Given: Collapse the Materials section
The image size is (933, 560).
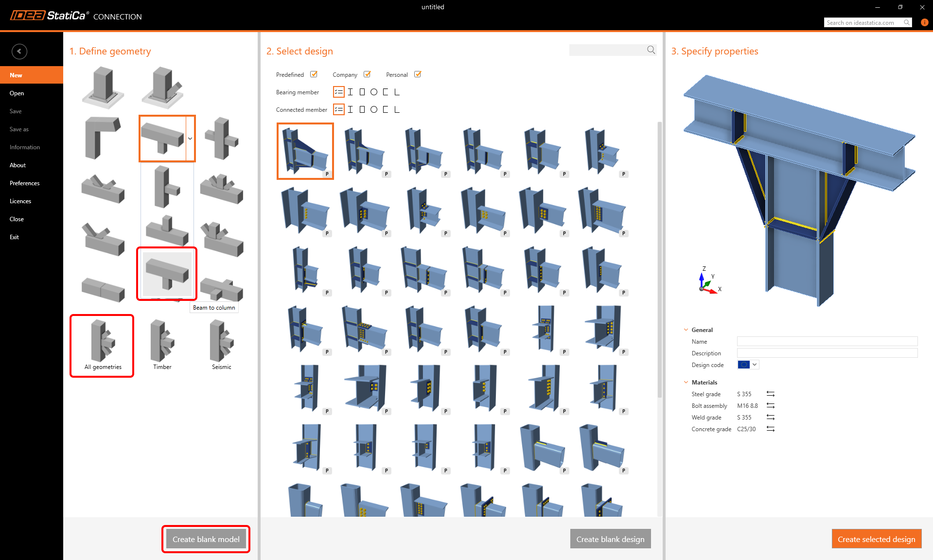Looking at the screenshot, I should point(686,383).
